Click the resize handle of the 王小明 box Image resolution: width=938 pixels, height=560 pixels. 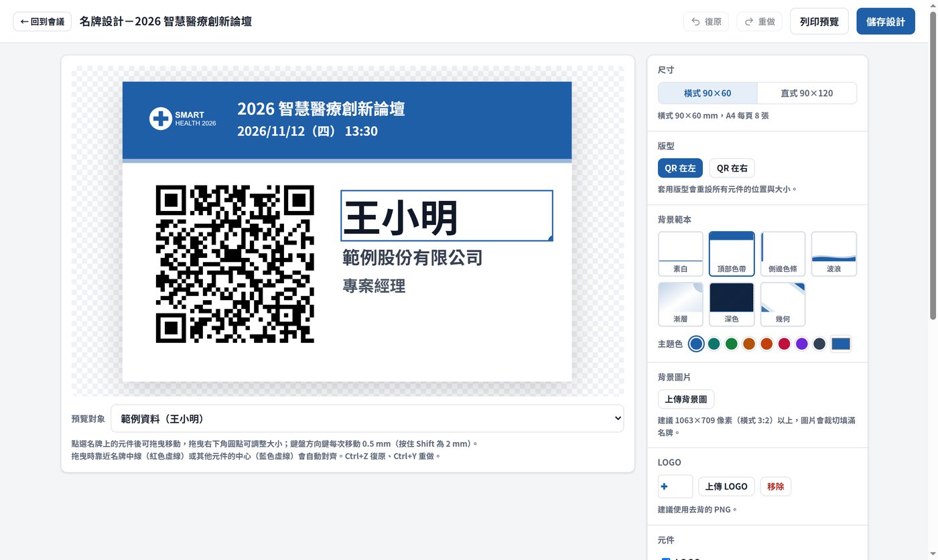pos(551,238)
